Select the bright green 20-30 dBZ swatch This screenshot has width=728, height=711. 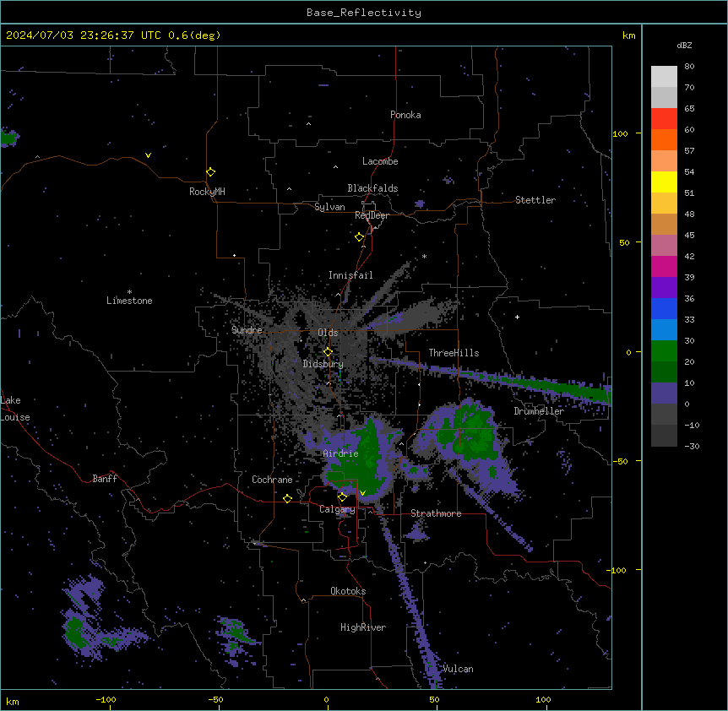(x=664, y=351)
